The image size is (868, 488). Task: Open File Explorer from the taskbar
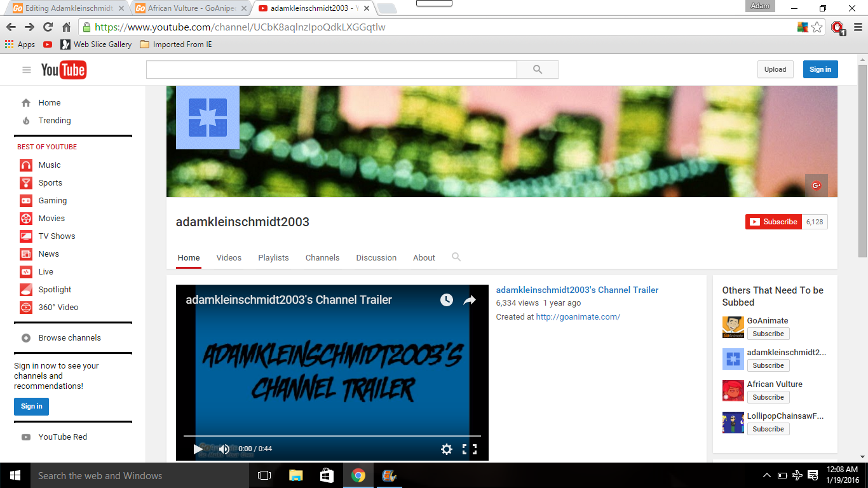295,475
